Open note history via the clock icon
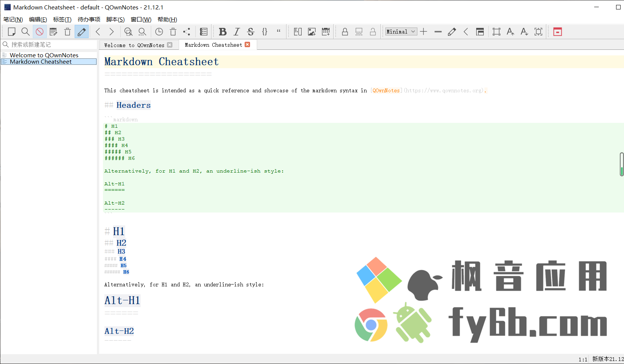This screenshot has height=364, width=624. tap(159, 32)
